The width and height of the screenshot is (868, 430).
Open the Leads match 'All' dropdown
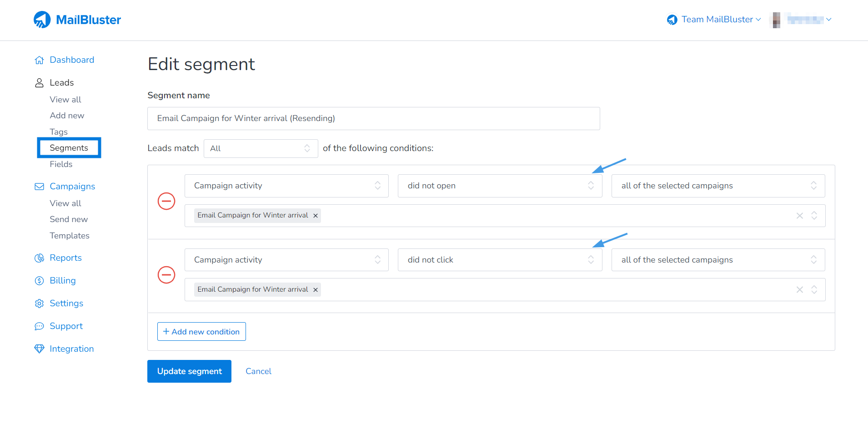coord(261,148)
